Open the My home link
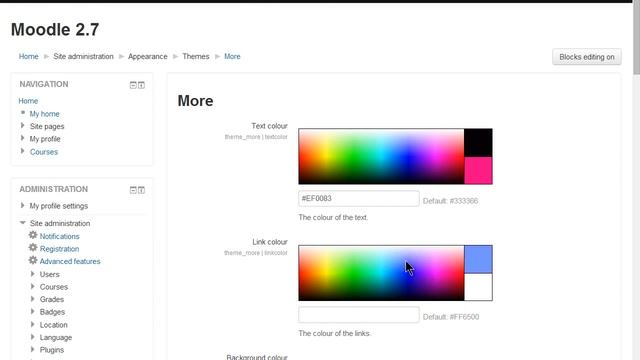This screenshot has height=360, width=640. click(44, 113)
